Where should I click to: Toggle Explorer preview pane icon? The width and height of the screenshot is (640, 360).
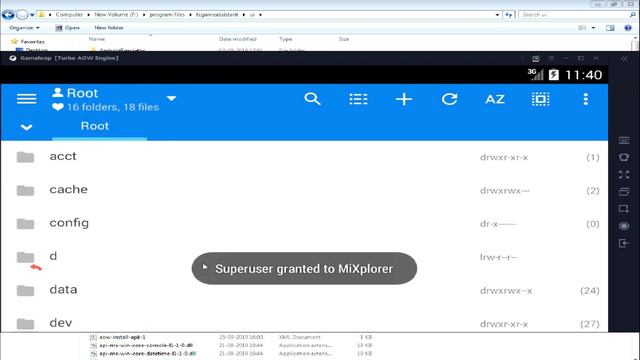(x=610, y=28)
